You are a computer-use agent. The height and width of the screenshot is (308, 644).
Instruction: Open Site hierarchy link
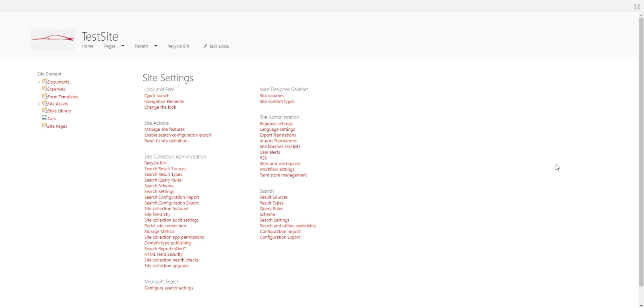tap(157, 214)
